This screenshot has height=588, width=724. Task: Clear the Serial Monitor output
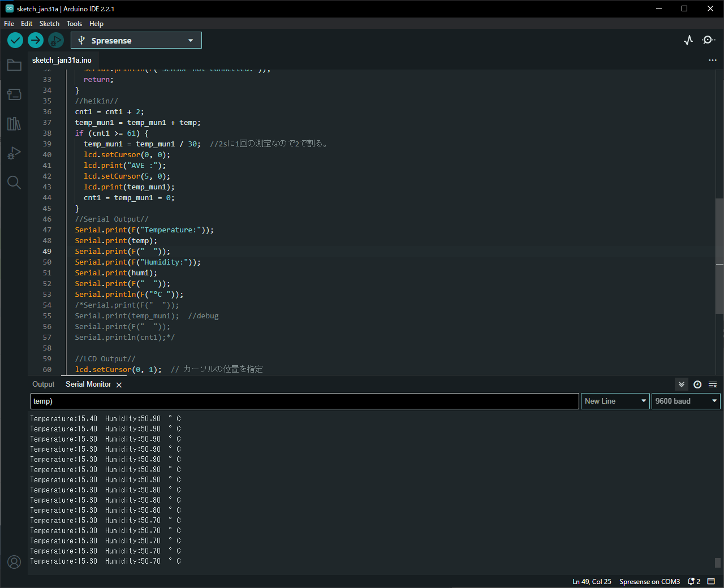coord(713,384)
